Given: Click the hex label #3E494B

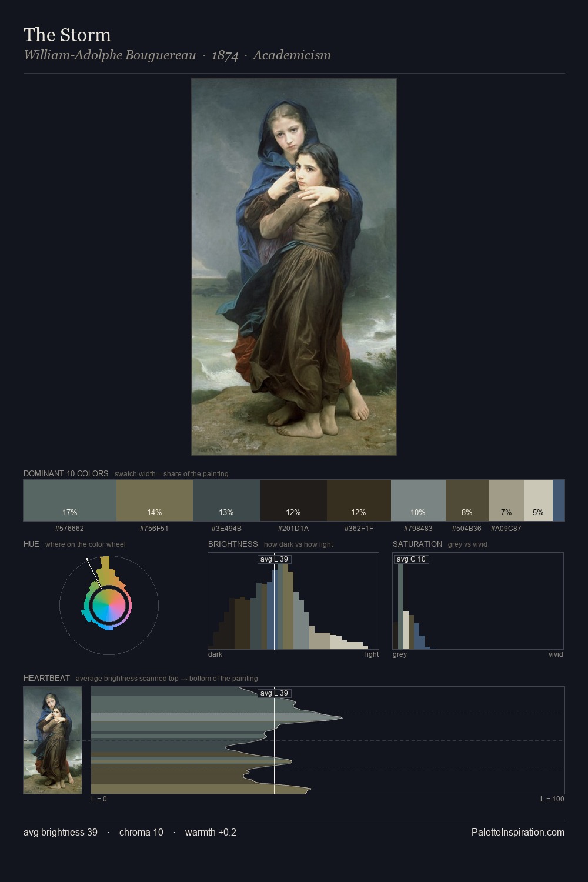Looking at the screenshot, I should (x=226, y=529).
